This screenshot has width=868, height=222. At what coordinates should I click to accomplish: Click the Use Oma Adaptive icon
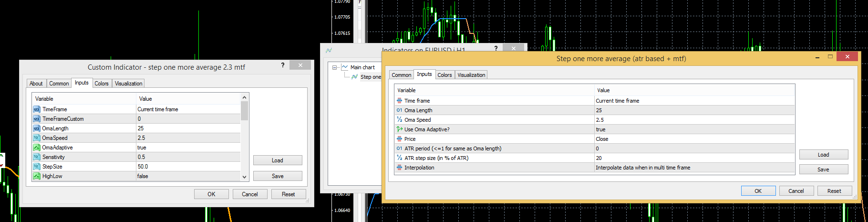pyautogui.click(x=400, y=129)
